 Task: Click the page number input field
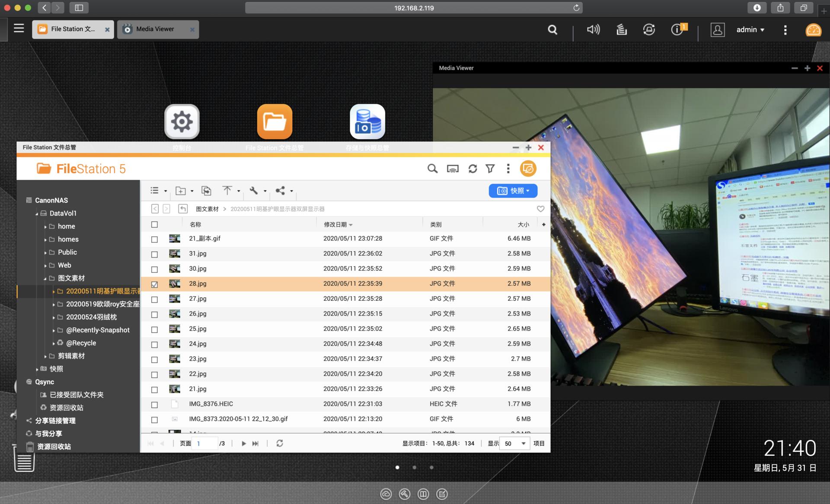point(205,443)
